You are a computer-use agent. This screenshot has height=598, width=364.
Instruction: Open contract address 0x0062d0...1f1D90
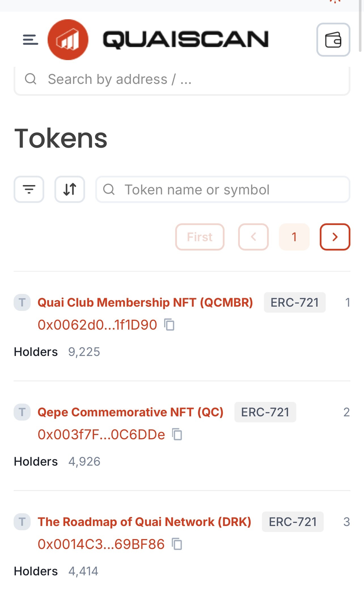coord(97,325)
